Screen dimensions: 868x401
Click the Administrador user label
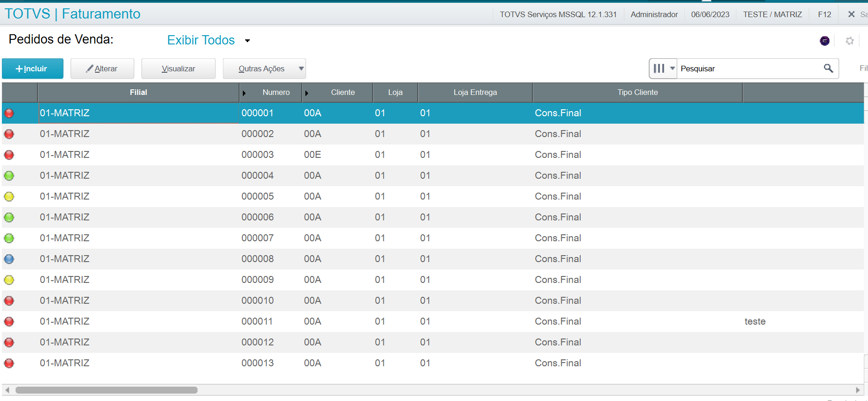654,14
